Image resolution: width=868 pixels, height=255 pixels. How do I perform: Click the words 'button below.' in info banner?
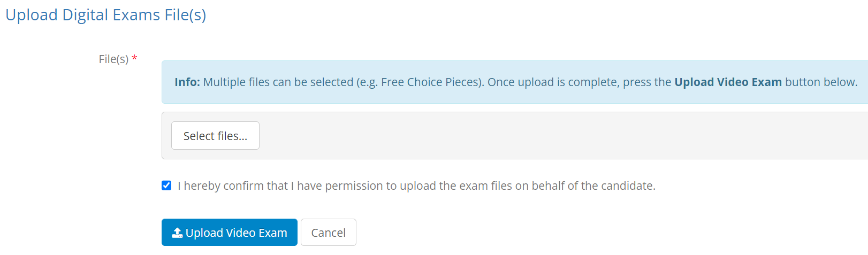pyautogui.click(x=821, y=82)
